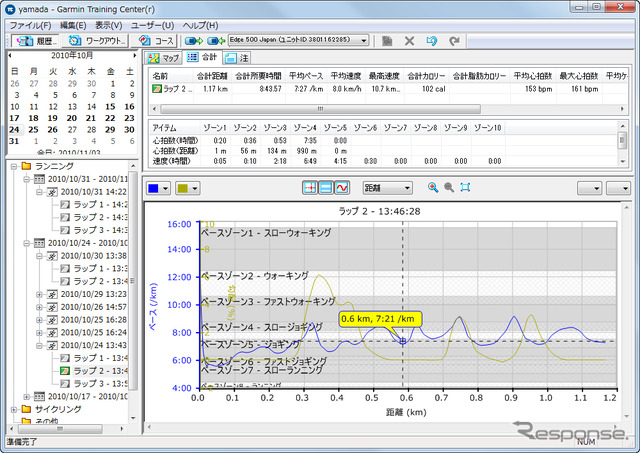Expand the 2010/10/29 13:23 activity
Image resolution: width=640 pixels, height=453 pixels.
[x=39, y=294]
